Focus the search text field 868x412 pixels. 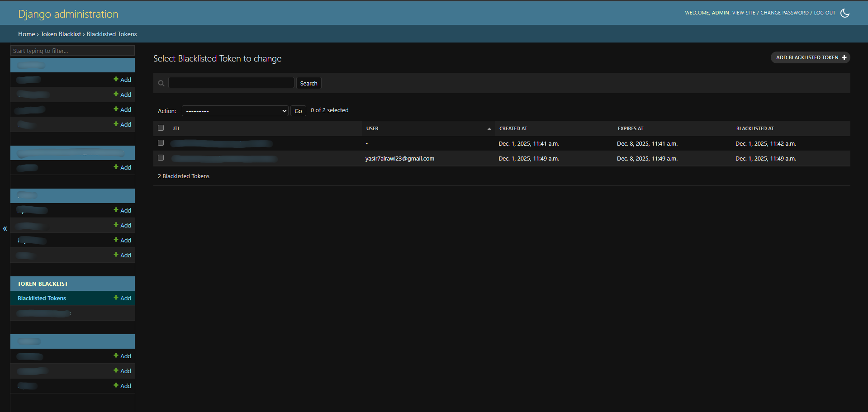(231, 83)
